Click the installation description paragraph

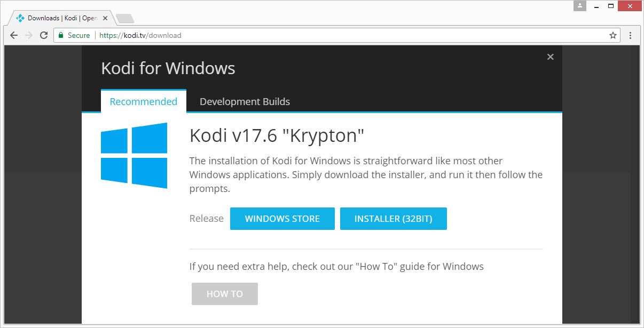[366, 175]
